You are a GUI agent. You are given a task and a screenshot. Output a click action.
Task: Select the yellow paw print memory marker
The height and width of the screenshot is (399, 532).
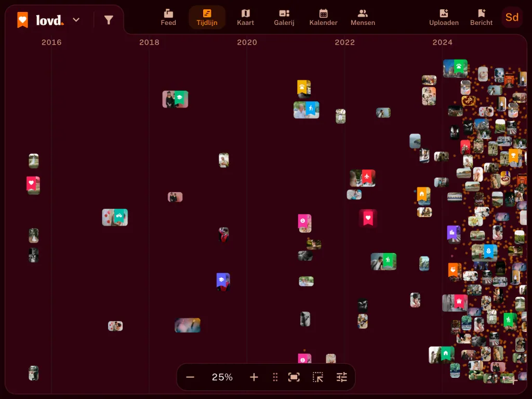pyautogui.click(x=303, y=89)
